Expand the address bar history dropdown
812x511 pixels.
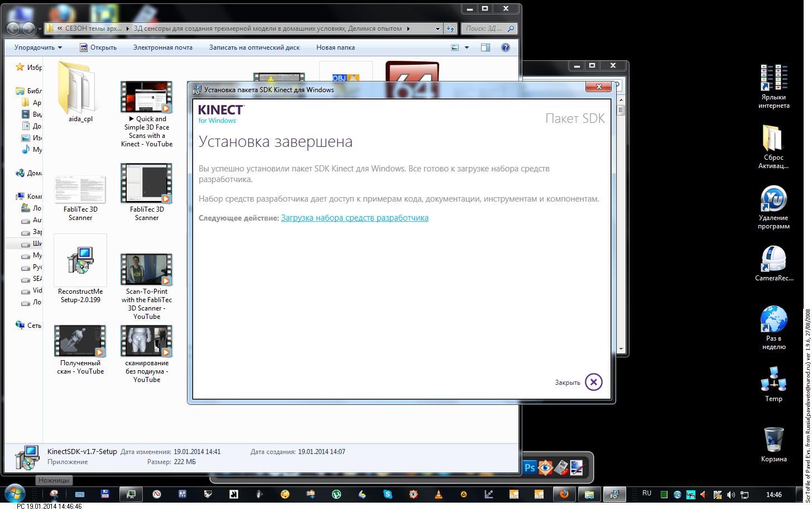point(438,28)
